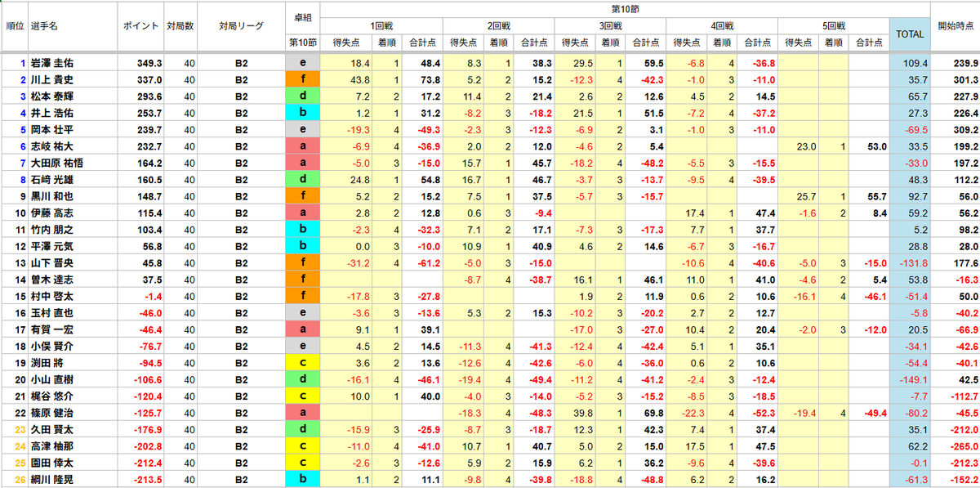The height and width of the screenshot is (488, 980).
Task: Select player name 松本 泰輝
Action: point(51,96)
